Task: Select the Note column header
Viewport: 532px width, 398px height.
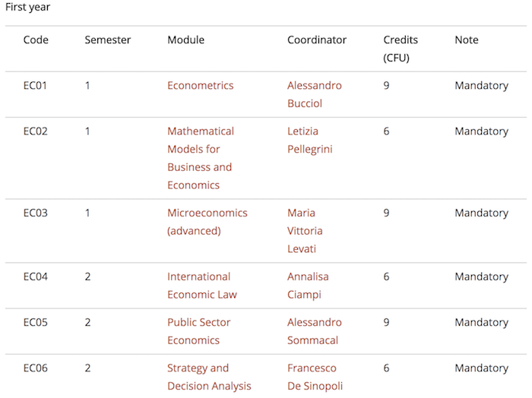Action: (467, 40)
